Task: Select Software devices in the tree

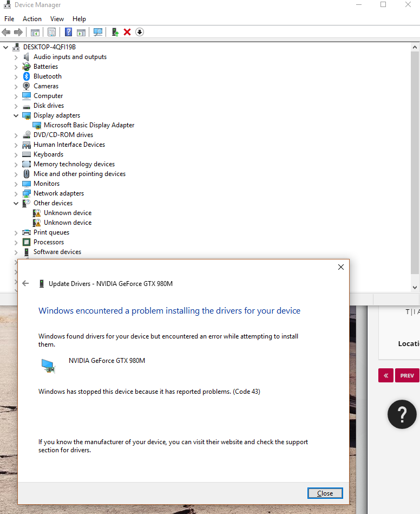Action: 57,252
